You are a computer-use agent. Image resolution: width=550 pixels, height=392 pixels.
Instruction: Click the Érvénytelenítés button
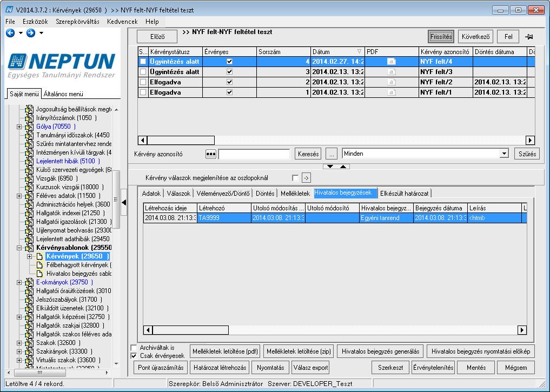pyautogui.click(x=433, y=368)
